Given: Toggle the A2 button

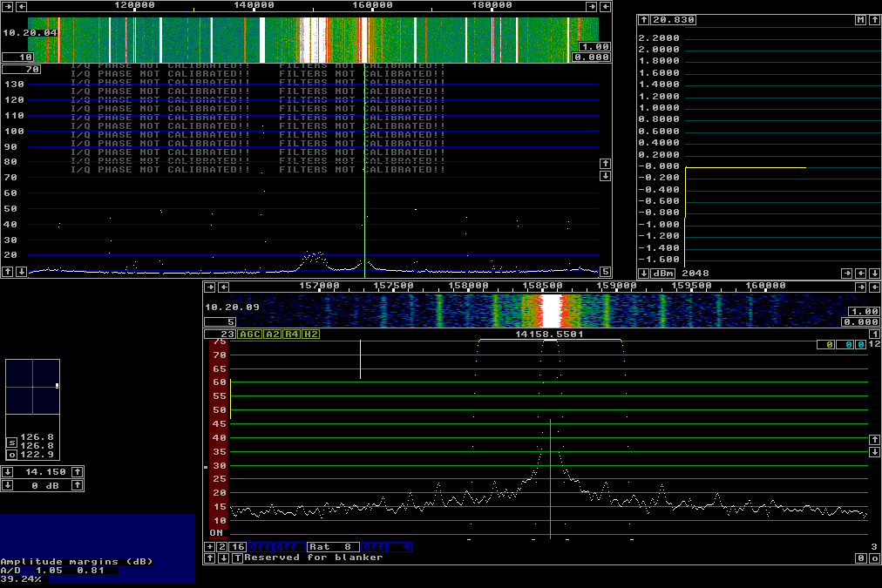Looking at the screenshot, I should point(272,335).
